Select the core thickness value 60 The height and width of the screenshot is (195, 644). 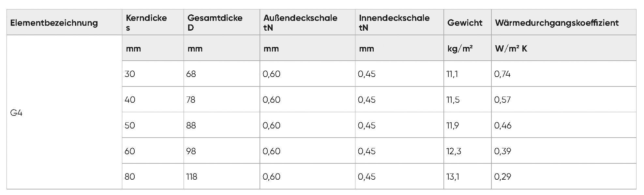(x=130, y=151)
